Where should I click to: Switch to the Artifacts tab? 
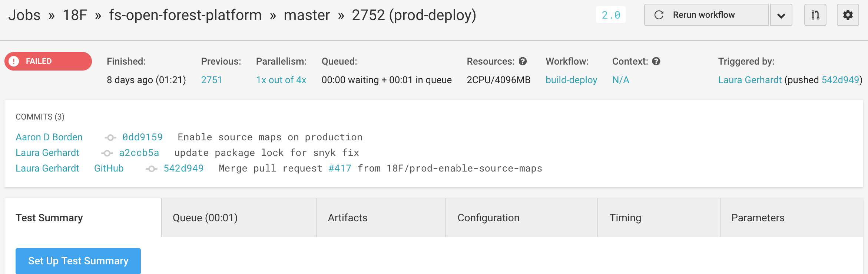click(381, 218)
